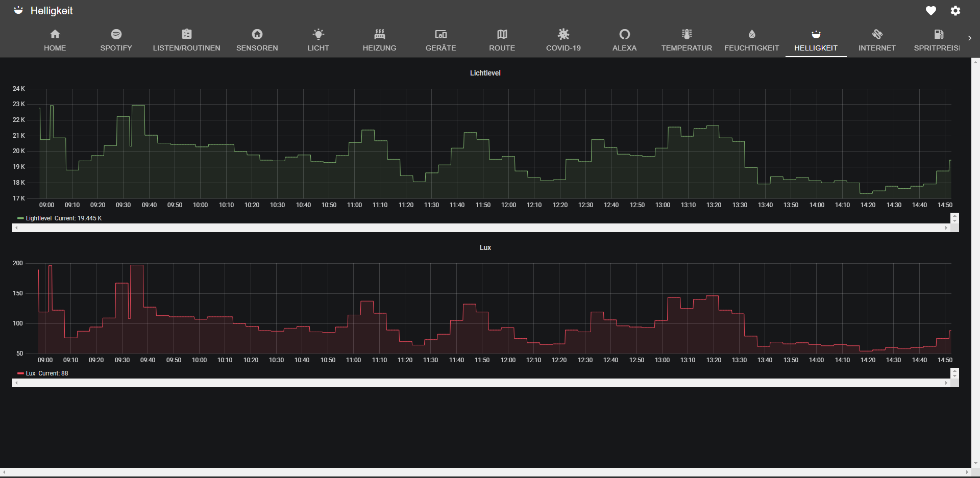This screenshot has height=478, width=980.
Task: Click red Lux legend color marker
Action: point(20,373)
